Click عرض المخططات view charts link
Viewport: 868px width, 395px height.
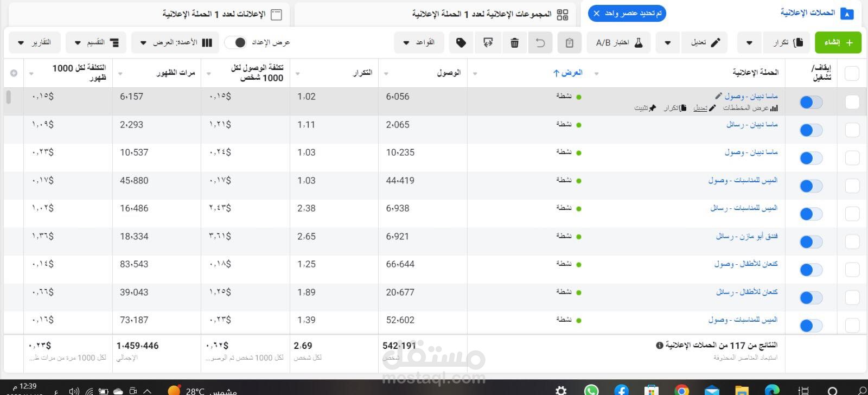tap(751, 108)
